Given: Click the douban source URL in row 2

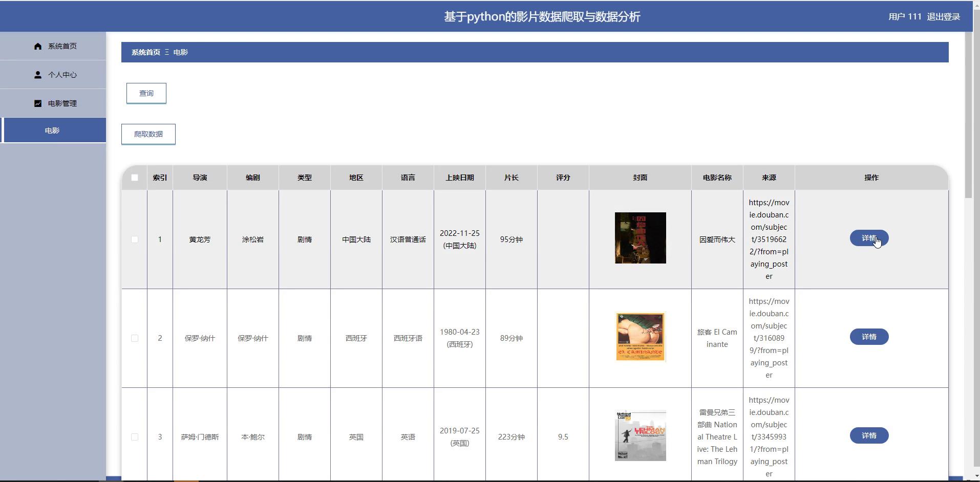Looking at the screenshot, I should pos(769,338).
